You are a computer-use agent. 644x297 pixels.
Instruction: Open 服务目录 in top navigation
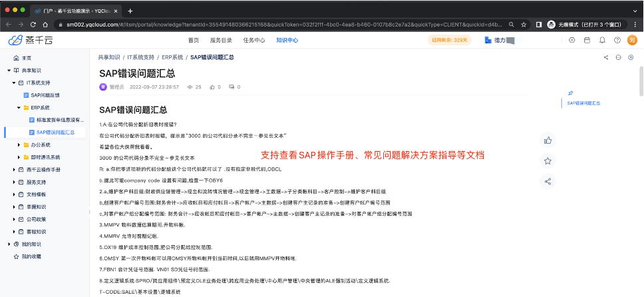click(221, 41)
